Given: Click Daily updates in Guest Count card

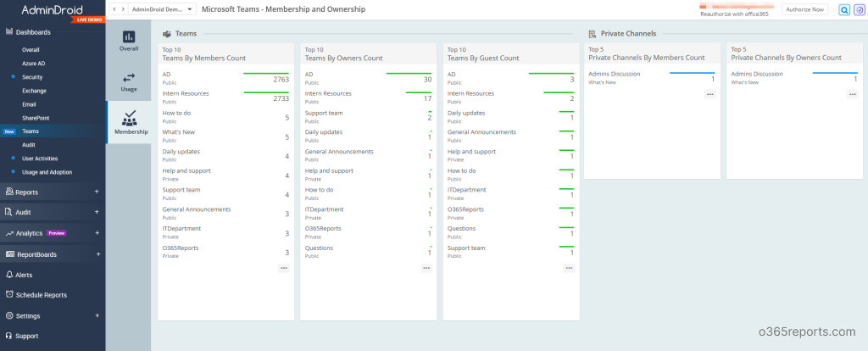Looking at the screenshot, I should pyautogui.click(x=466, y=113).
